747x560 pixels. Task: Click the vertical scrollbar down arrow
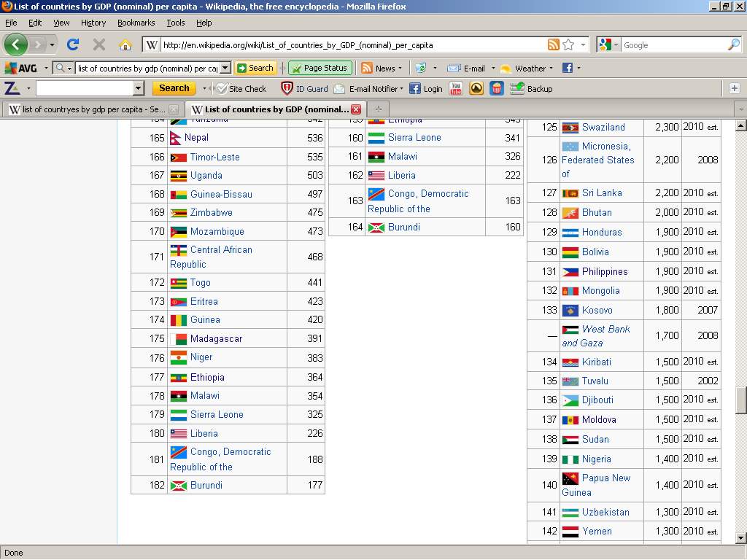(x=740, y=538)
